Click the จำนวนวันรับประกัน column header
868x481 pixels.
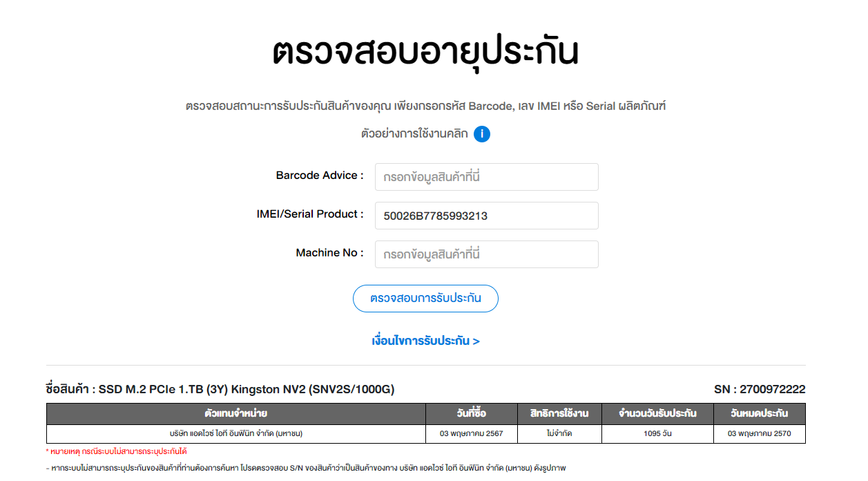click(x=657, y=414)
